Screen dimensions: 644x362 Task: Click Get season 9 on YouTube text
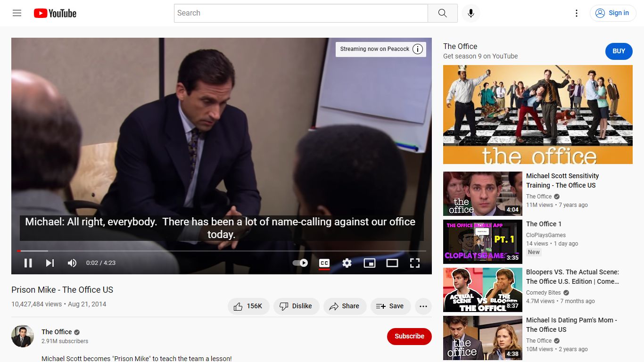pyautogui.click(x=480, y=56)
